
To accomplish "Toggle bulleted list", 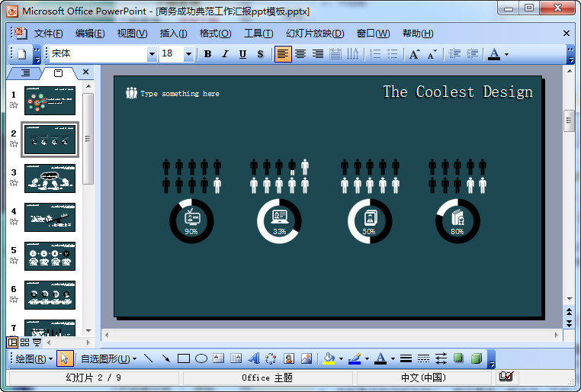I will [x=393, y=54].
